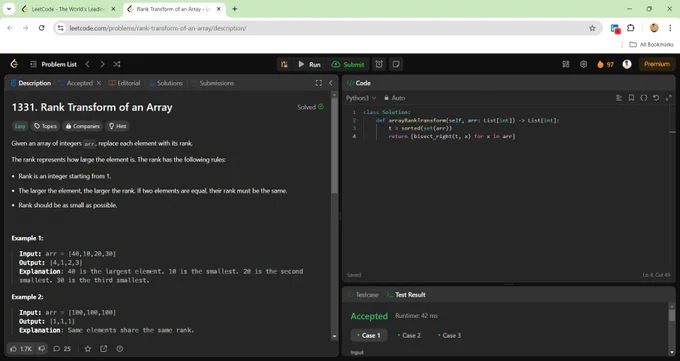Open the timer alarm clock icon
This screenshot has height=361, width=680.
point(379,64)
